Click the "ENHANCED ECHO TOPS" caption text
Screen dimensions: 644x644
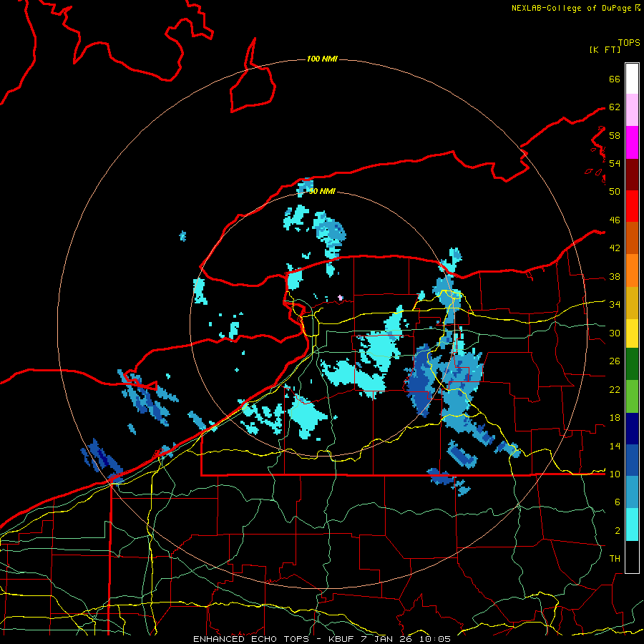click(251, 639)
